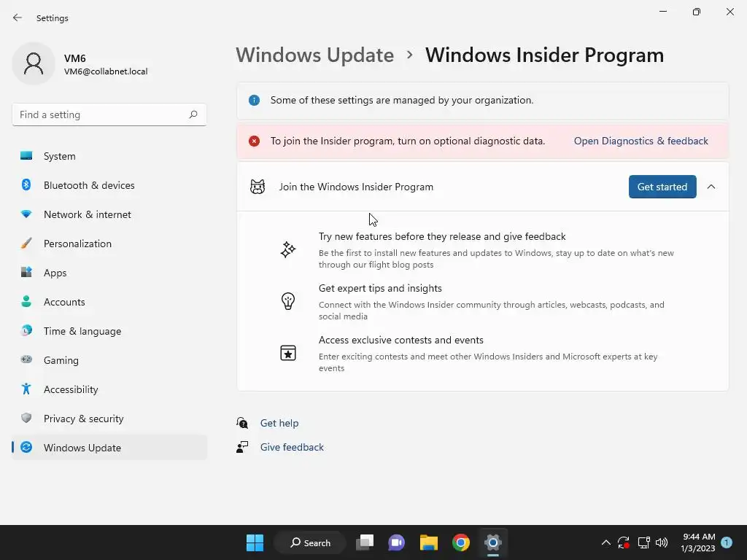Restore down the Settings window

[x=697, y=12]
